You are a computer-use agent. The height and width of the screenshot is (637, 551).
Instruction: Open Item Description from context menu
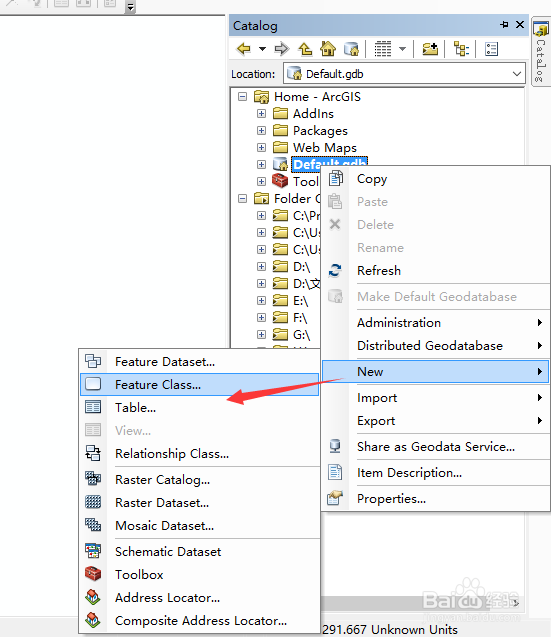click(436, 473)
